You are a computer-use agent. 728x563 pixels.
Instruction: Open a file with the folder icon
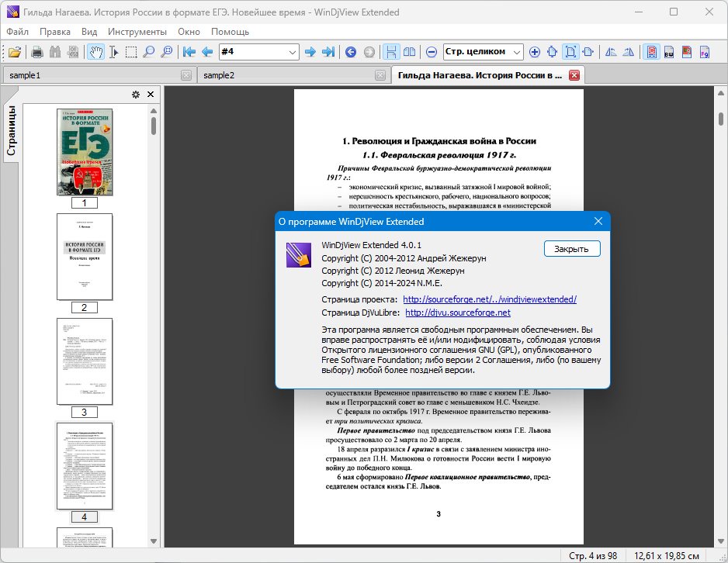[15, 52]
